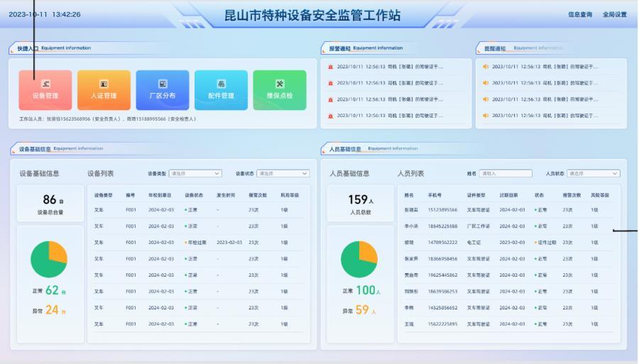Open the 配件管理 cyan shortcut tile
The height and width of the screenshot is (364, 639).
[221, 90]
